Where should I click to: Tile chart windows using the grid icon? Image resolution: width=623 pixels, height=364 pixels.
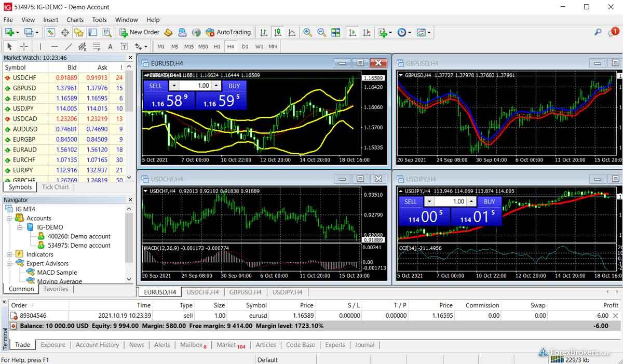point(336,32)
